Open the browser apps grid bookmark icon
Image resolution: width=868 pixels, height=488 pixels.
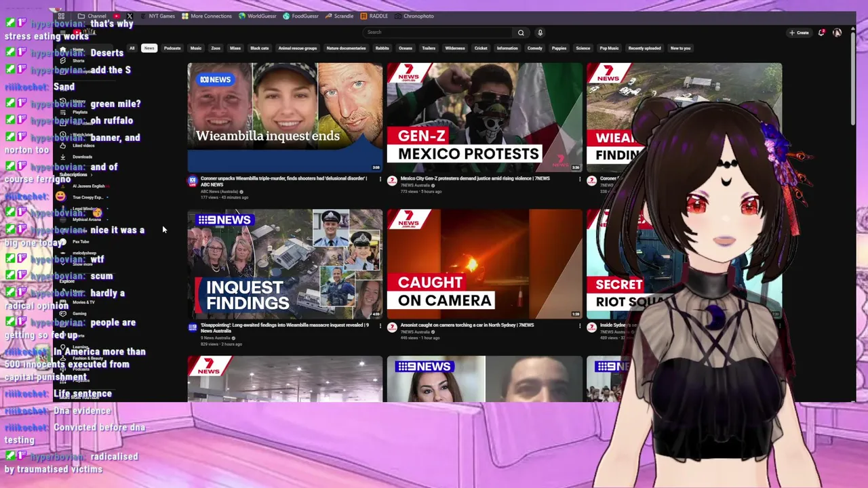click(x=61, y=16)
